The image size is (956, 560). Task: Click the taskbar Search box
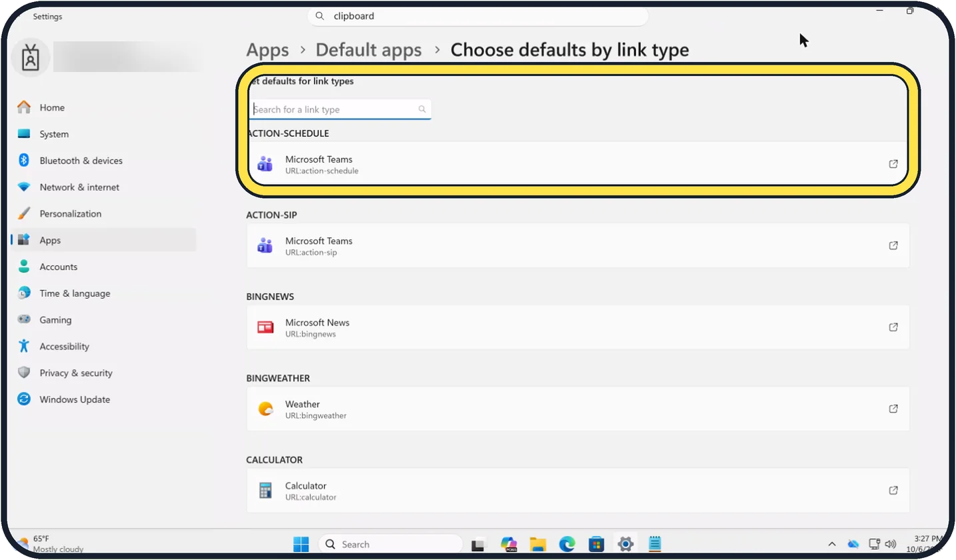(391, 544)
